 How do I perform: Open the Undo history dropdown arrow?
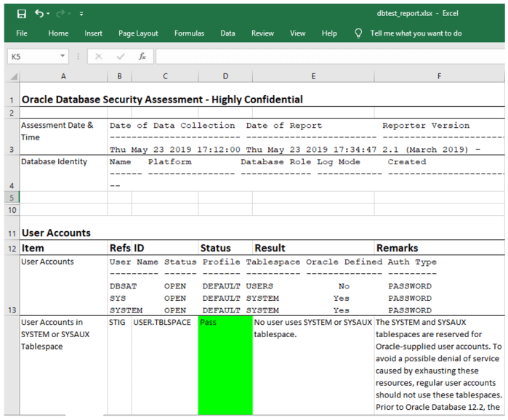tap(49, 14)
